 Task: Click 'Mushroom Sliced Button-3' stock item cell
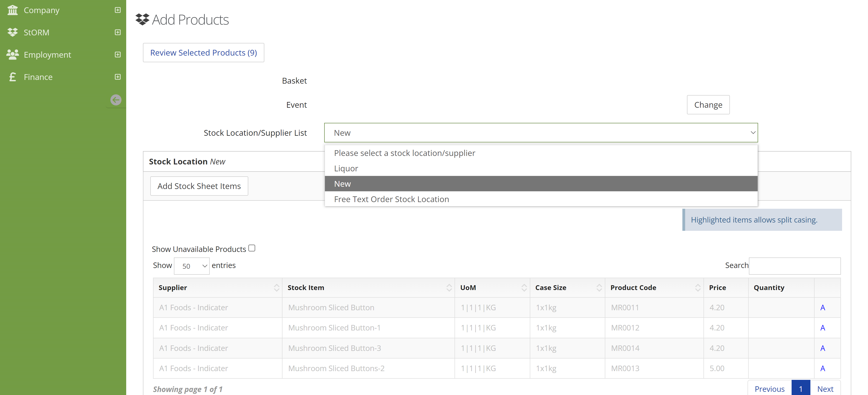coord(368,348)
